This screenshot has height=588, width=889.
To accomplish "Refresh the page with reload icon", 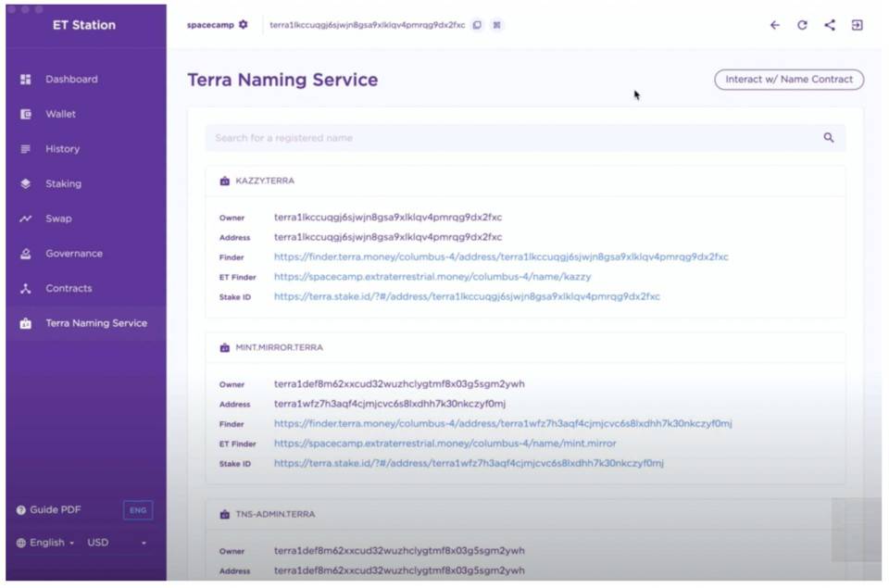I will click(802, 25).
